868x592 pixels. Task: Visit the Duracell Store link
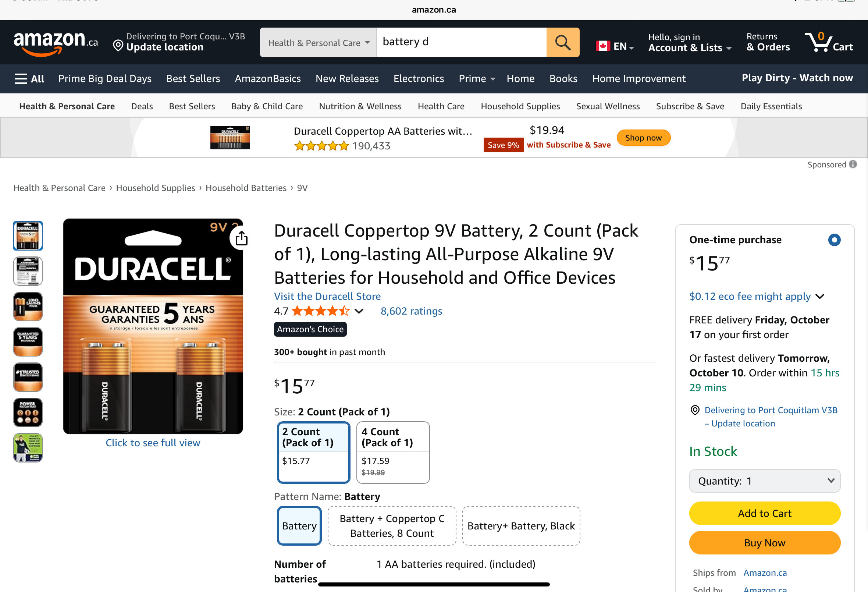[327, 297]
